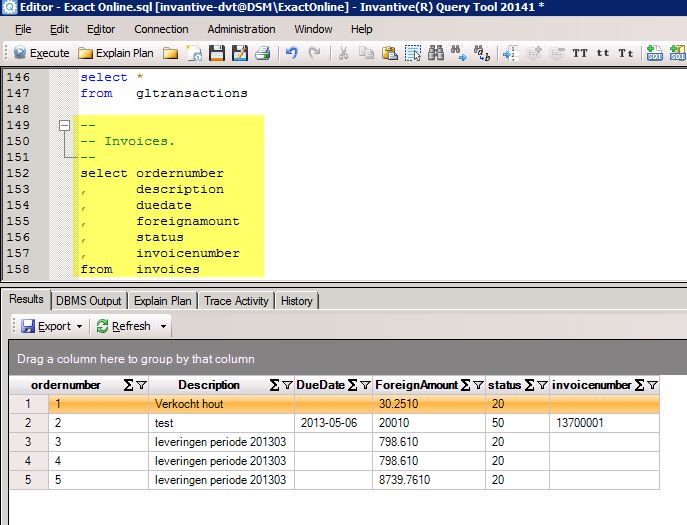Click the find binoculars icon
The width and height of the screenshot is (687, 525).
click(435, 53)
